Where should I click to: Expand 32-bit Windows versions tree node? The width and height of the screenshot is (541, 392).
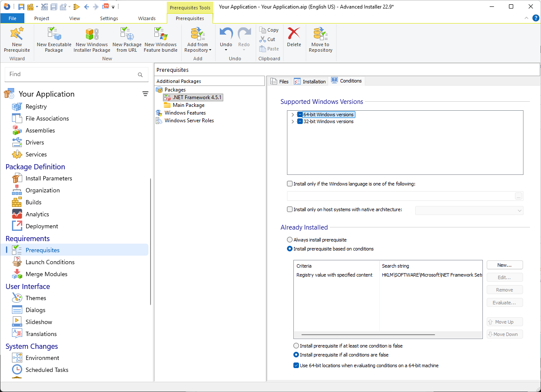(293, 121)
